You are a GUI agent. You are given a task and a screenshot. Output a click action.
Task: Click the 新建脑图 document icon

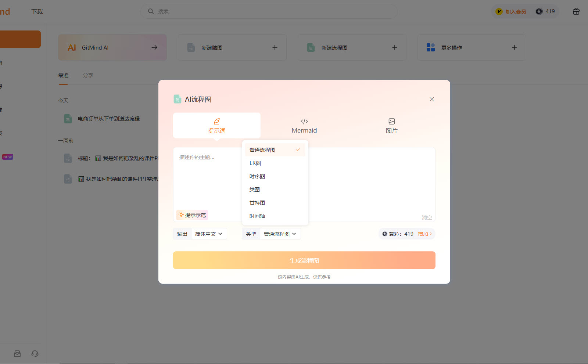[191, 47]
